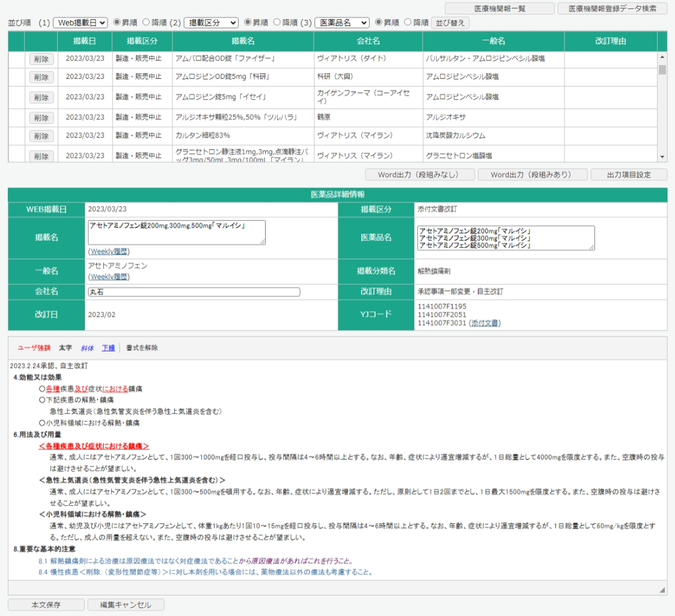Open third sort key dropdown 医薬品名
The image size is (675, 616).
(x=342, y=23)
